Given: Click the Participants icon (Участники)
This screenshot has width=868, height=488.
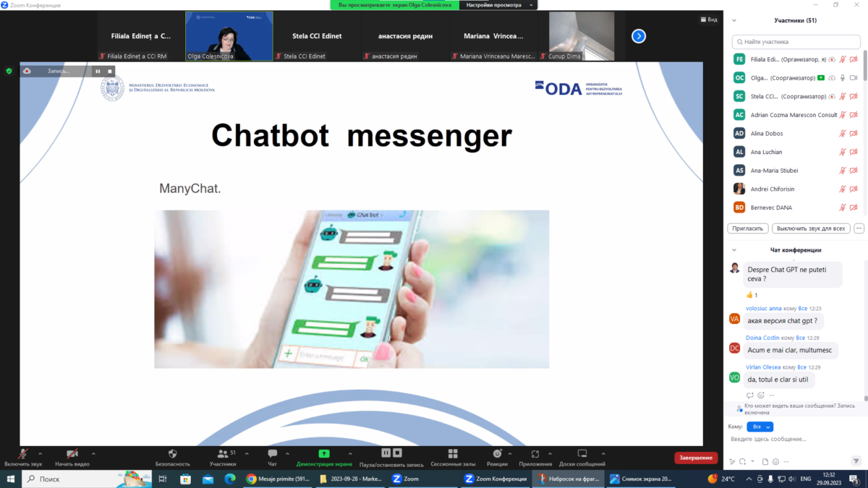Looking at the screenshot, I should [222, 453].
